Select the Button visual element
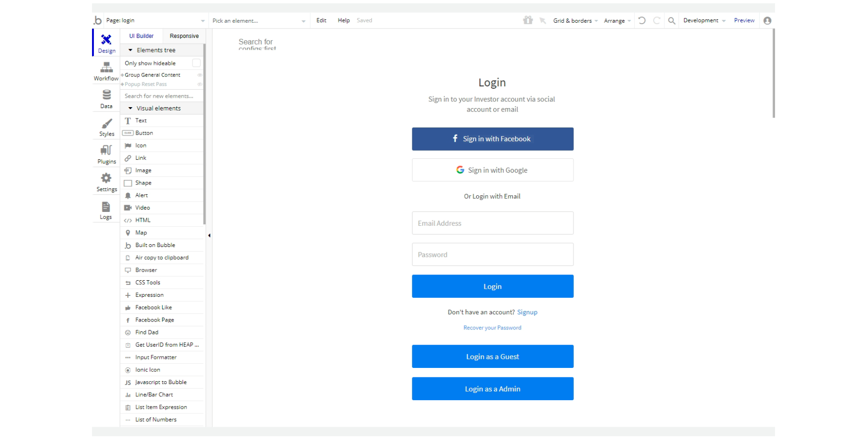This screenshot has width=868, height=440. point(162,133)
